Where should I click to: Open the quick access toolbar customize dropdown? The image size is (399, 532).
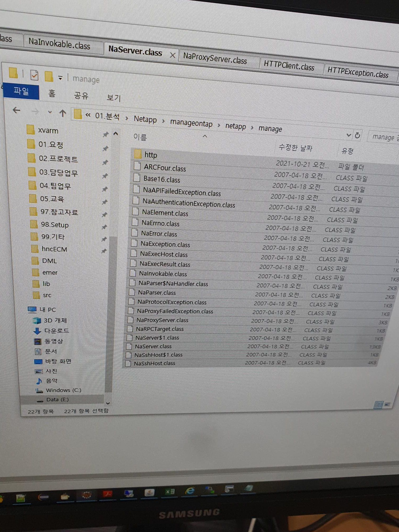(x=60, y=78)
